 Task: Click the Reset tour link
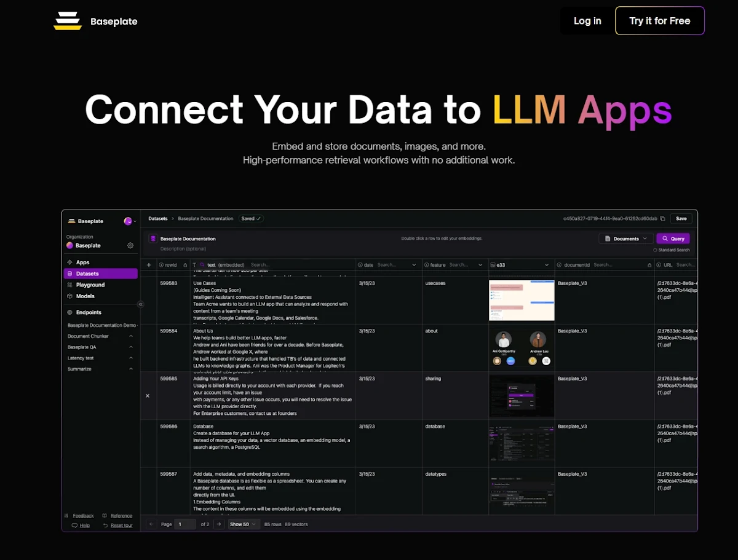tap(121, 526)
